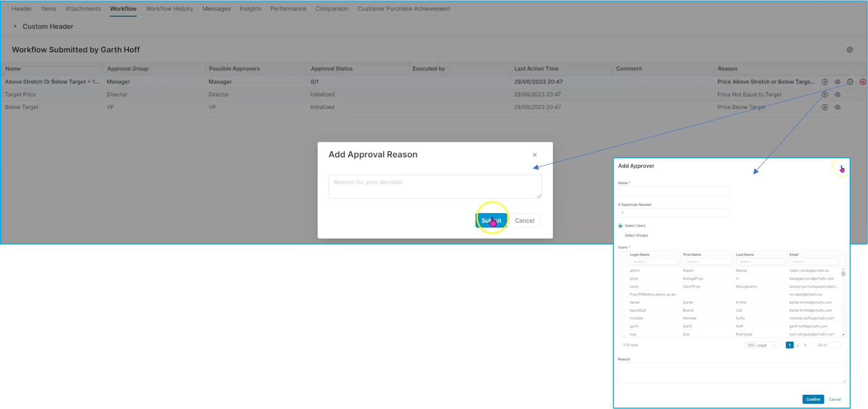Screen dimensions: 868x409
Task: Deny the Above Stretch step with red X
Action: (862, 82)
